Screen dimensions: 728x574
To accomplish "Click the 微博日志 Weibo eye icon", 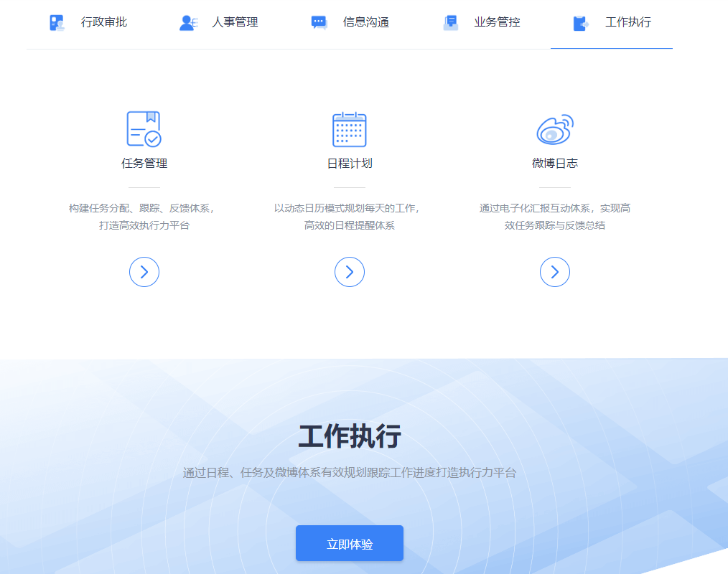I will [554, 129].
